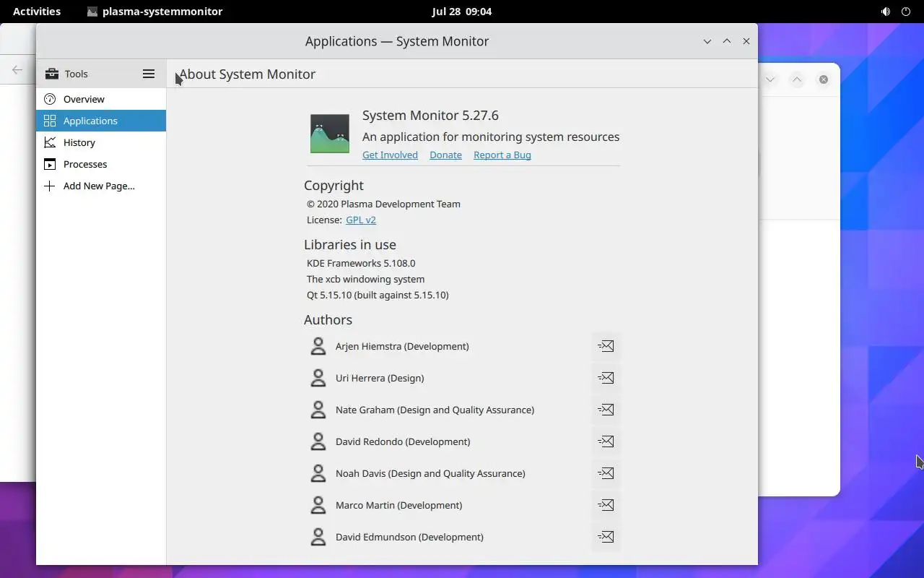The width and height of the screenshot is (924, 578).
Task: Open the Donate link
Action: click(445, 155)
